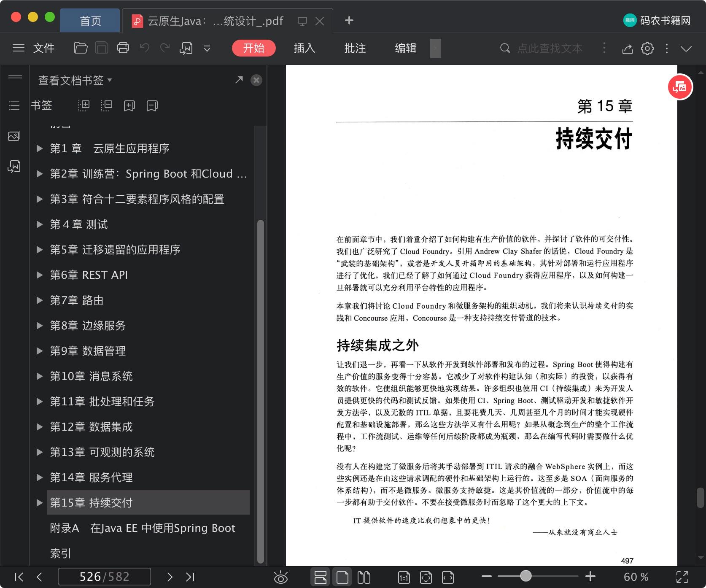Click the undo arrow icon
Viewport: 706px width, 588px height.
coord(145,48)
